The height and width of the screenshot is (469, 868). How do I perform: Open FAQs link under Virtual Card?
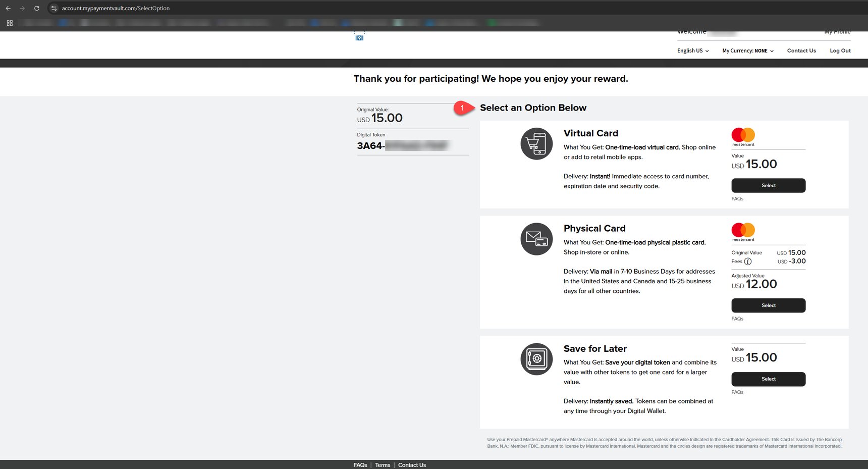click(x=737, y=199)
